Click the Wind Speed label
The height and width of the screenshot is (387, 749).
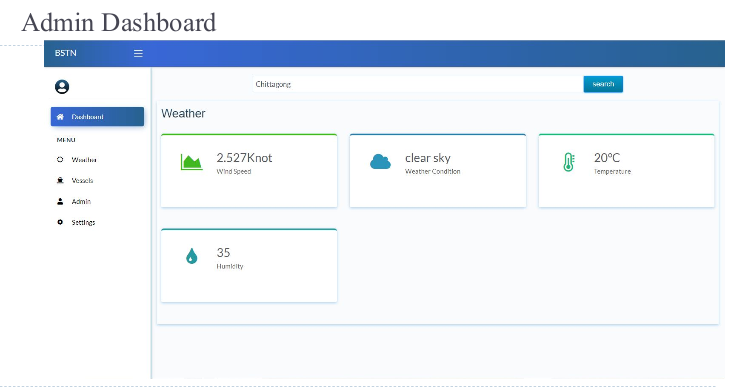pos(234,172)
